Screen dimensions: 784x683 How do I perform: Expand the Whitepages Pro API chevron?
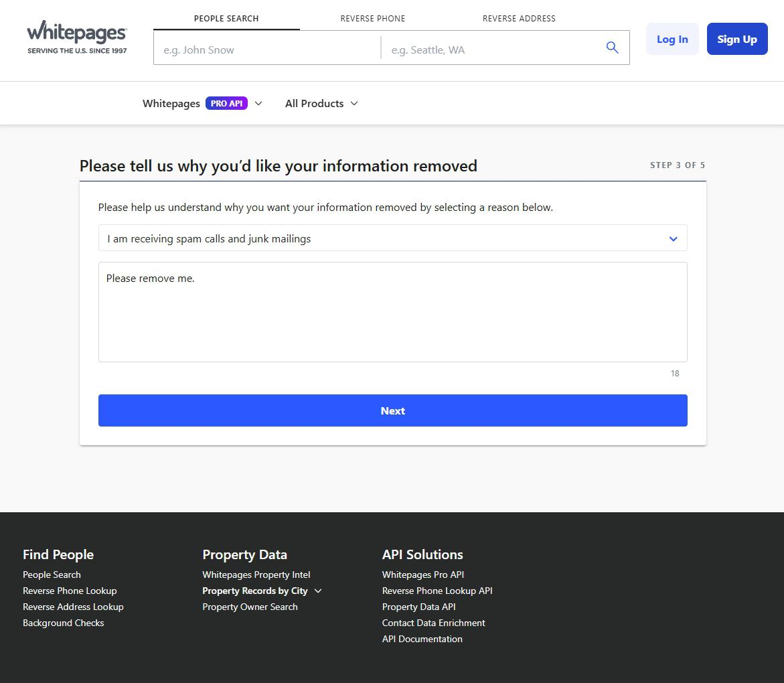[x=258, y=104]
